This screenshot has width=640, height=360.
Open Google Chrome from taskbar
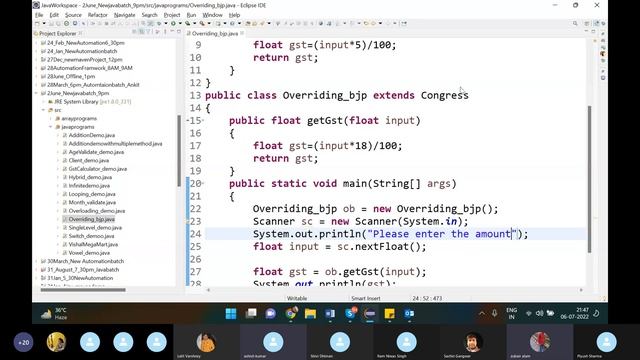[291, 313]
